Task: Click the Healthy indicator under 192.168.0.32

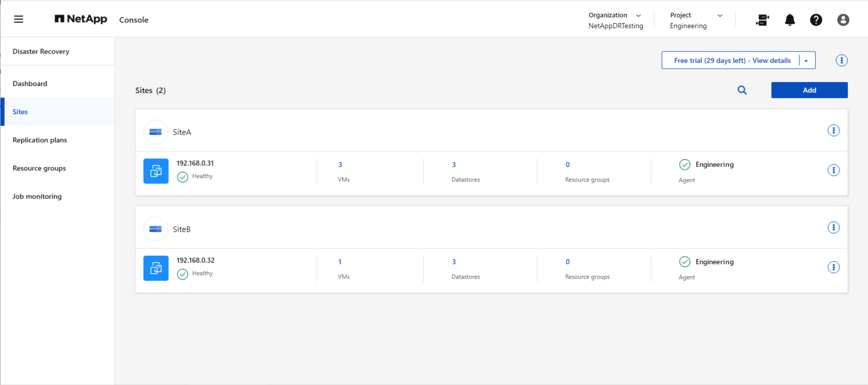Action: coord(182,274)
